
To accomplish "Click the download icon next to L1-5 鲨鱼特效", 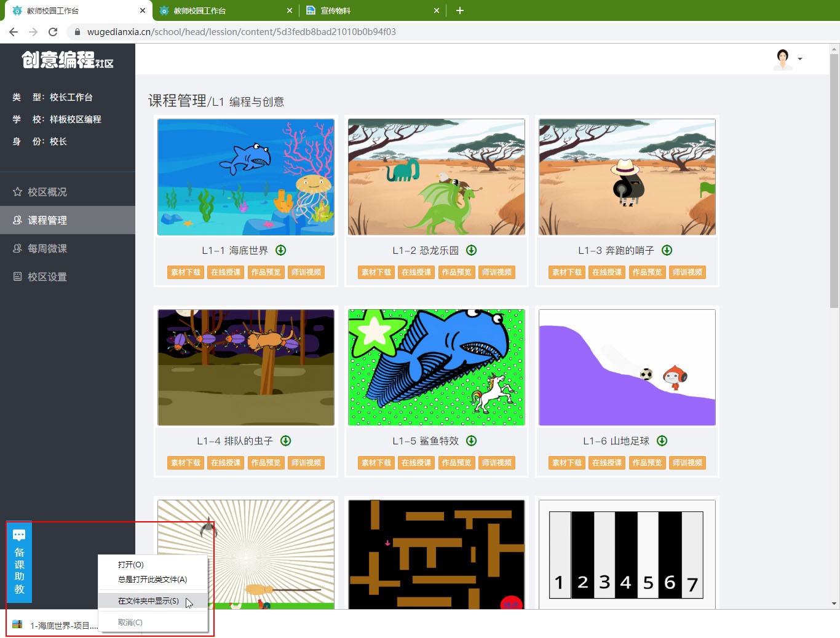I will pos(472,441).
